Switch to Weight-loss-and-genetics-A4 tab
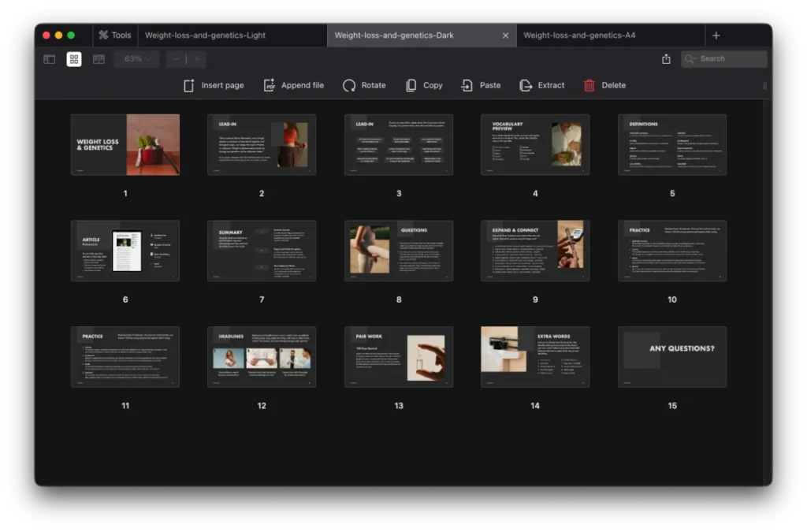807x532 pixels. coord(579,35)
